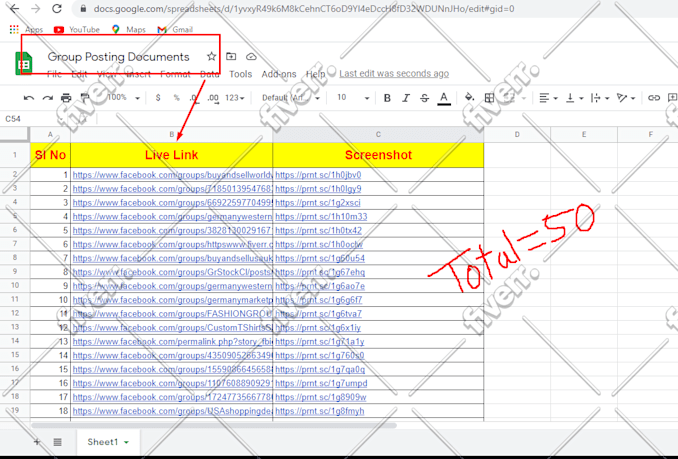
Task: Click the Sl No header cell
Action: [x=50, y=155]
